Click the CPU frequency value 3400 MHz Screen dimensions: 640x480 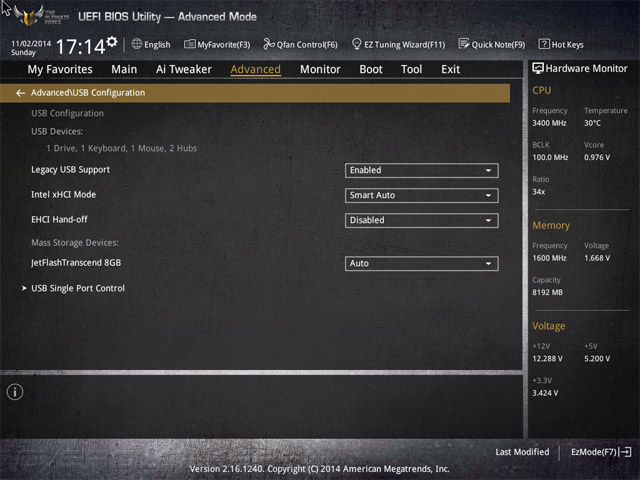549,123
